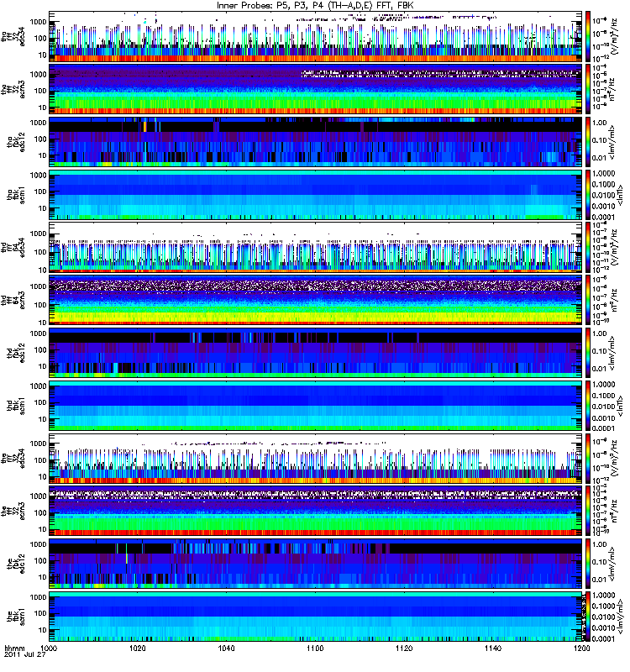Click the 'the fff 32 edc34' y-axis label

(13, 459)
